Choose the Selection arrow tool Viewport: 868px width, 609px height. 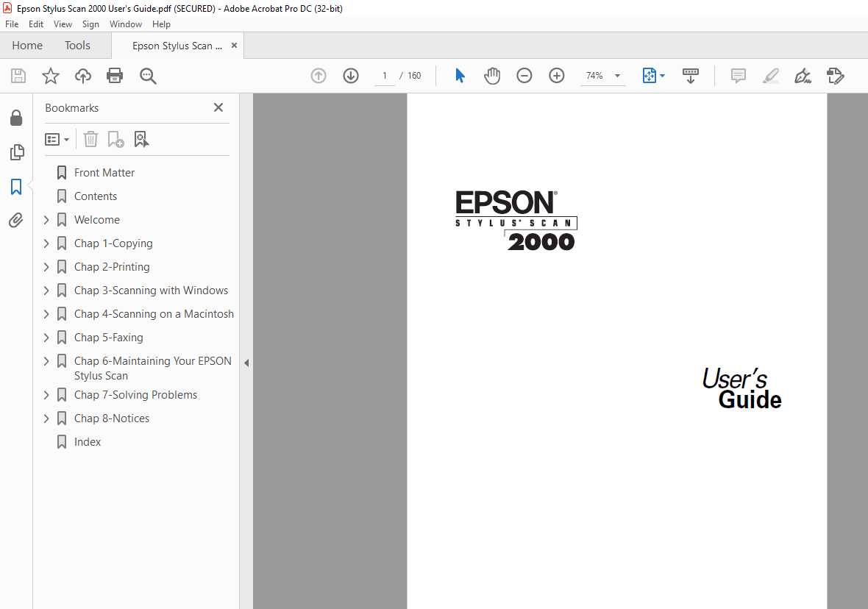tap(460, 76)
